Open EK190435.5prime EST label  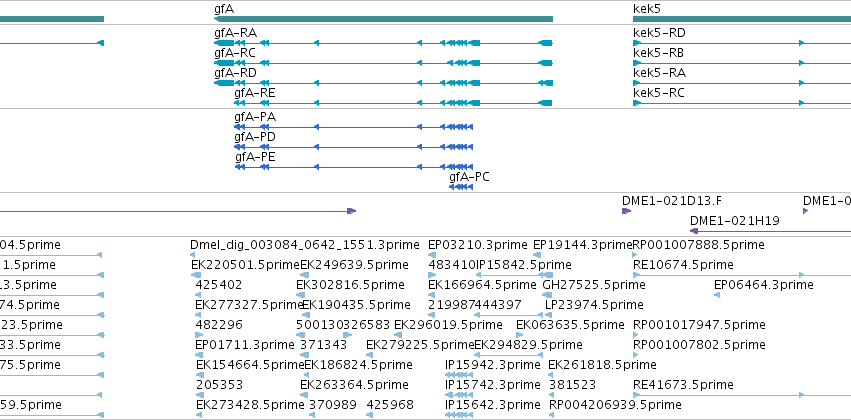click(356, 305)
